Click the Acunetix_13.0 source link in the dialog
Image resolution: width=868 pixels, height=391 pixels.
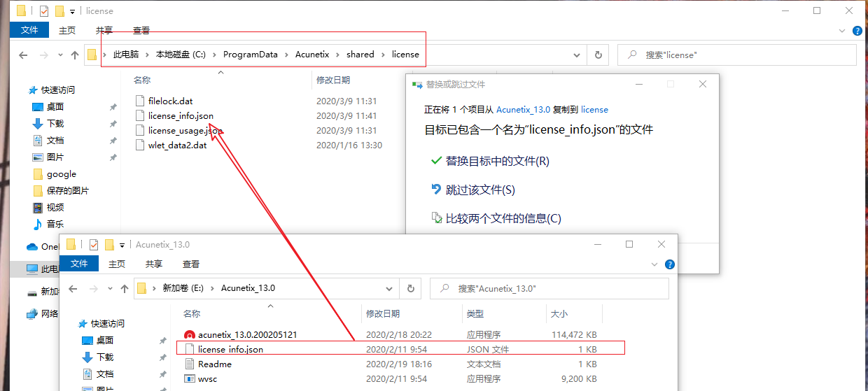click(523, 110)
